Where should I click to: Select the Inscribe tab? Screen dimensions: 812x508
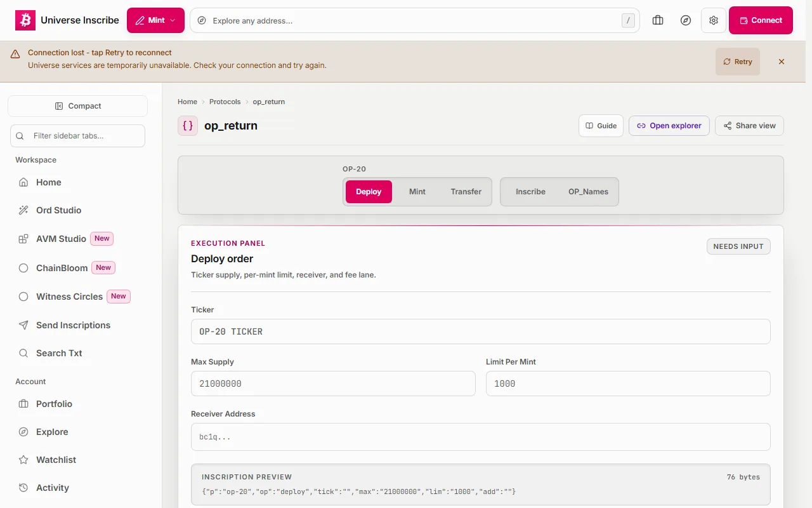tap(530, 192)
